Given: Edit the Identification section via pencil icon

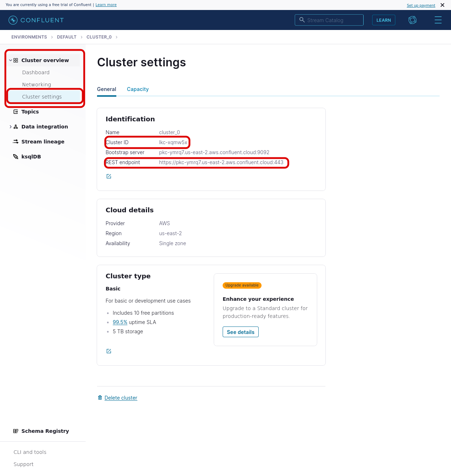Looking at the screenshot, I should [x=109, y=176].
